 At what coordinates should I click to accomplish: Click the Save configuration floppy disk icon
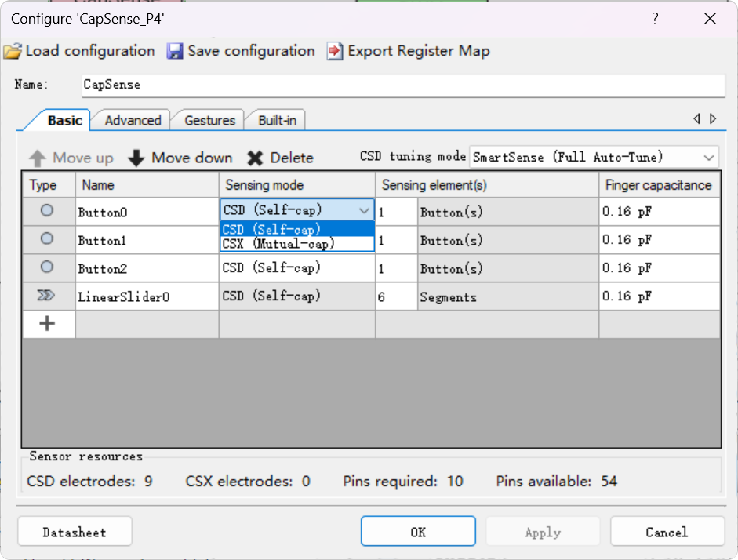[175, 51]
